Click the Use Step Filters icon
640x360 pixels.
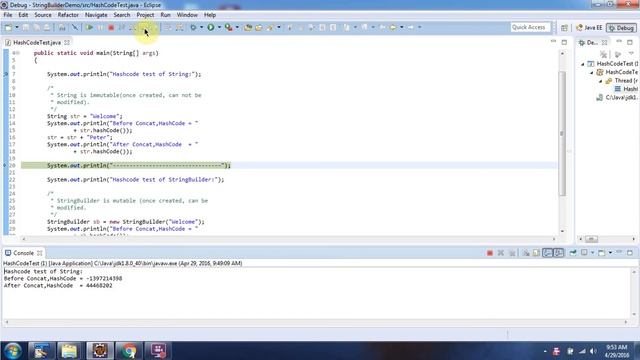pos(179,27)
